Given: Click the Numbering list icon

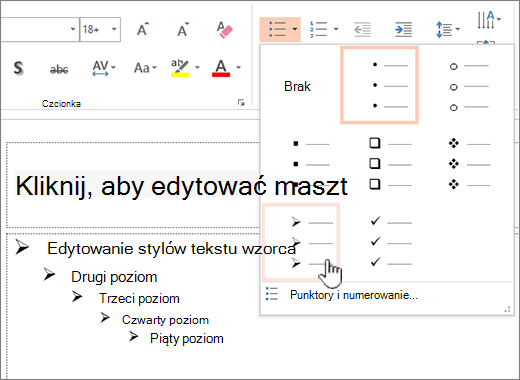Looking at the screenshot, I should coord(319,29).
